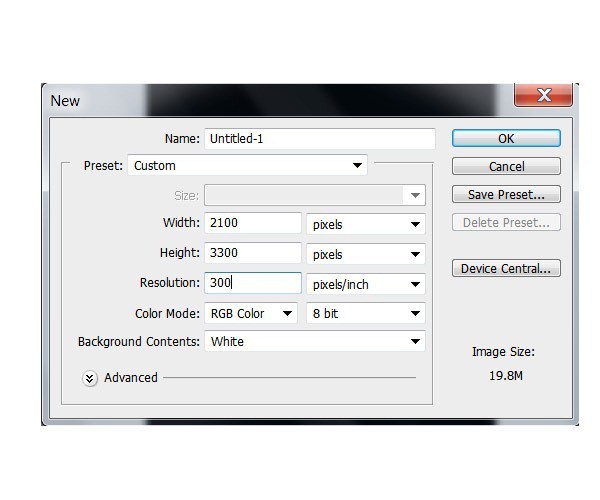Open the Preset dropdown showing Custom

point(247,166)
